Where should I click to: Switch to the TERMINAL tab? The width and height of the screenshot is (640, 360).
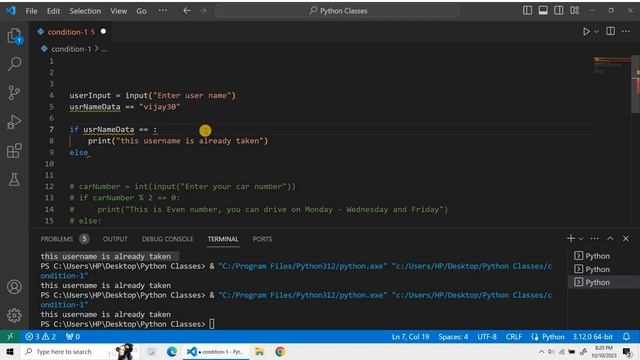pyautogui.click(x=223, y=239)
